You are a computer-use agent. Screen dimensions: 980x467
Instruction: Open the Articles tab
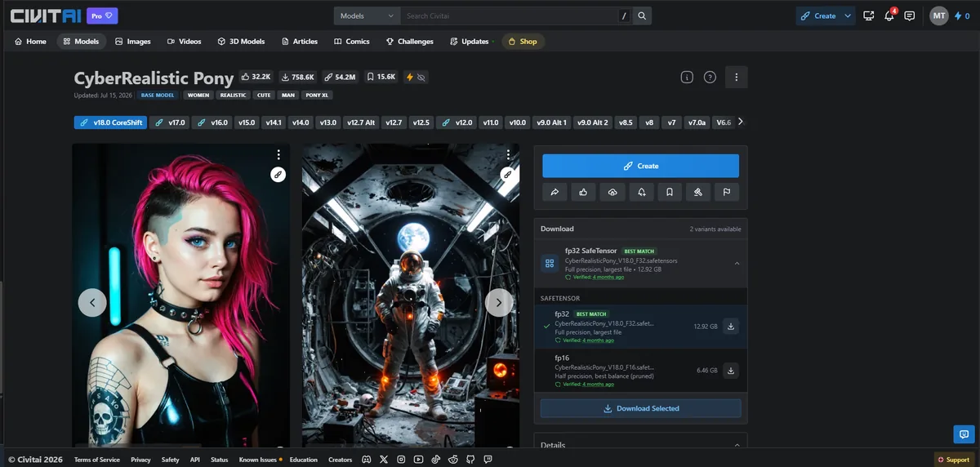(x=300, y=41)
